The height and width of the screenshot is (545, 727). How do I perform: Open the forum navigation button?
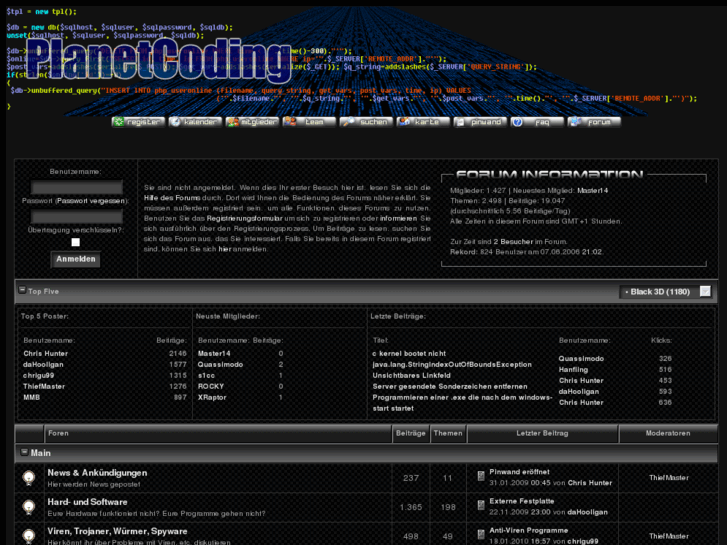tap(594, 122)
